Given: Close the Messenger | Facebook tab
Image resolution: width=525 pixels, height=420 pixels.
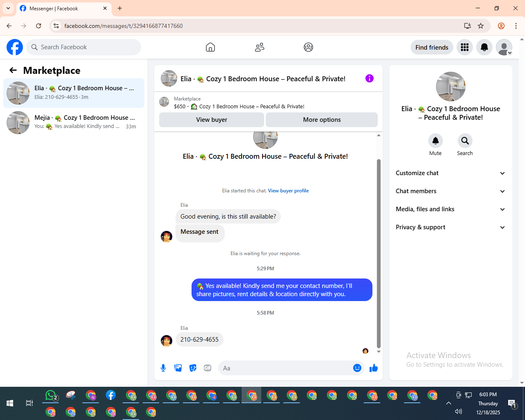Looking at the screenshot, I should [105, 8].
